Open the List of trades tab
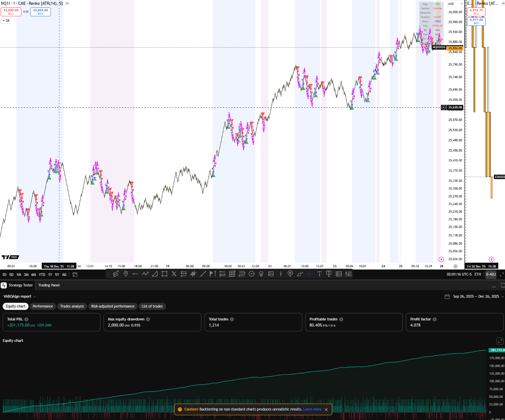The height and width of the screenshot is (420, 505). coord(152,307)
